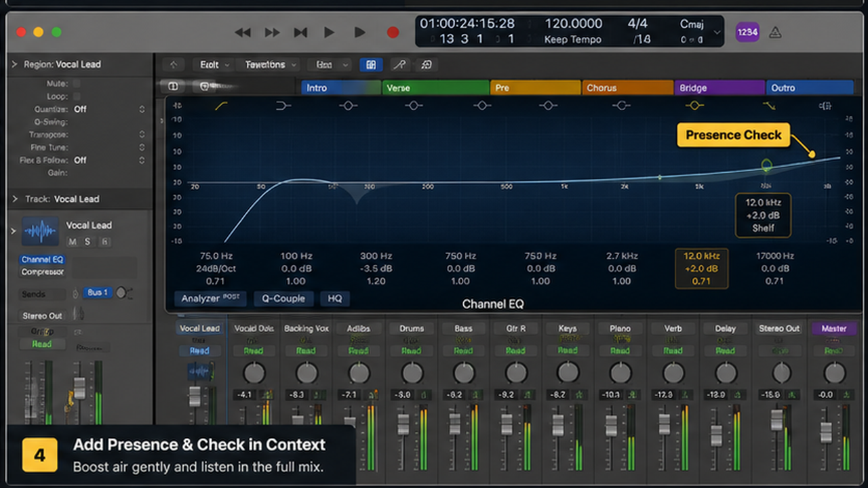Jump to the Verse marker

[x=435, y=88]
